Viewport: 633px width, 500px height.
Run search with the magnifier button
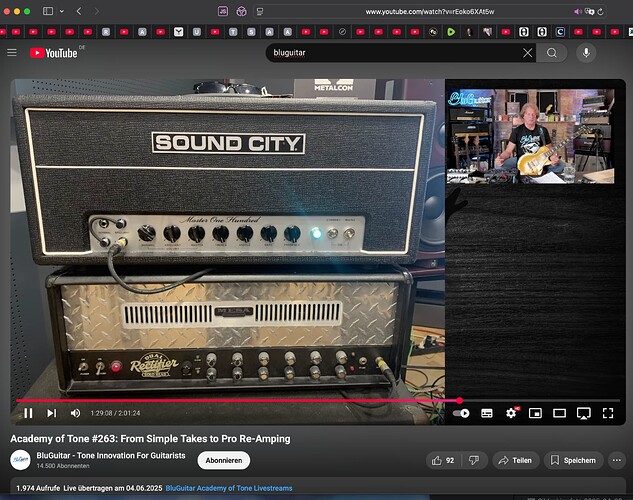click(x=552, y=53)
